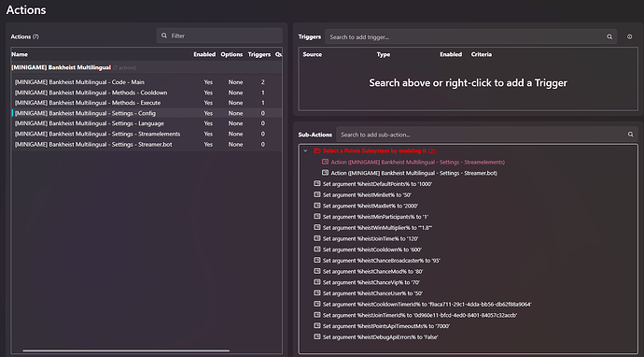Sort actions by the Name column header
The width and height of the screenshot is (644, 357).
[x=20, y=54]
